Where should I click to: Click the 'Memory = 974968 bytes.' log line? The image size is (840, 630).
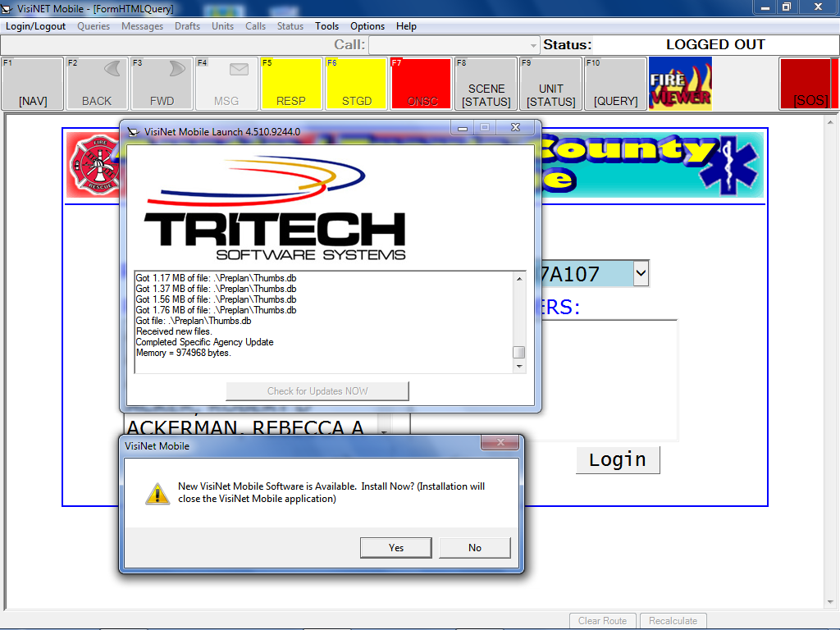pyautogui.click(x=183, y=353)
